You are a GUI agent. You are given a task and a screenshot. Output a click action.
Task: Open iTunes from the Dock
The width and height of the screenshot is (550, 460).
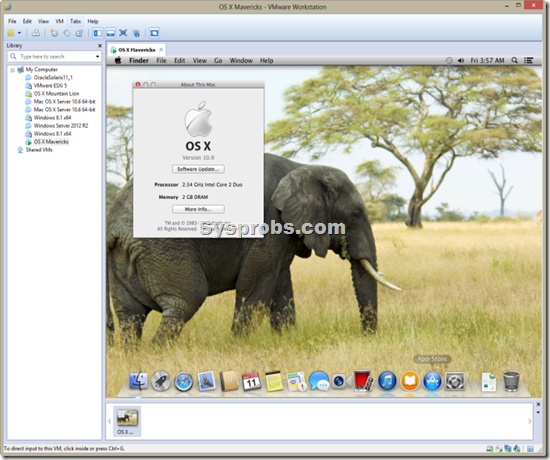(x=387, y=381)
